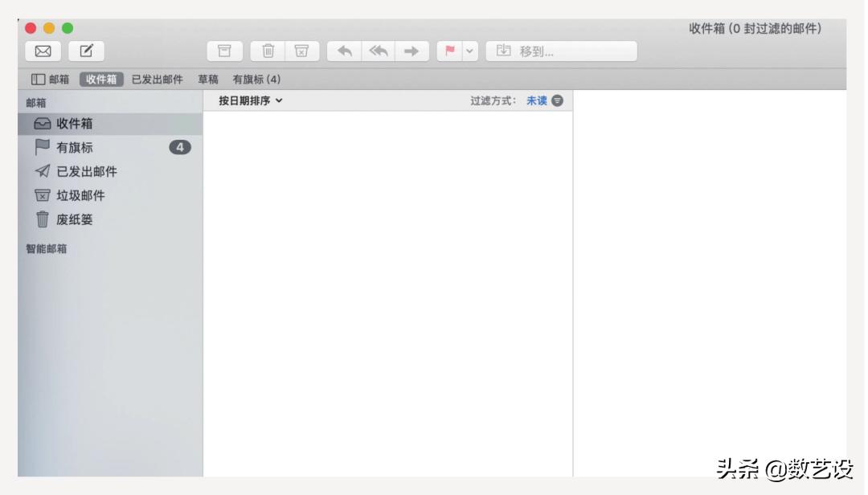Compose a new message with the pencil icon

(x=86, y=51)
